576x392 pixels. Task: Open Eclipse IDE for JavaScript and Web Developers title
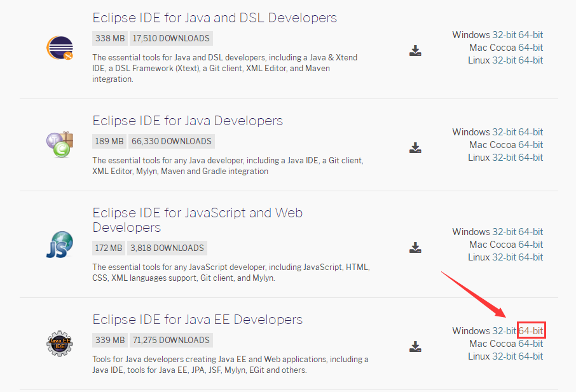(x=197, y=220)
